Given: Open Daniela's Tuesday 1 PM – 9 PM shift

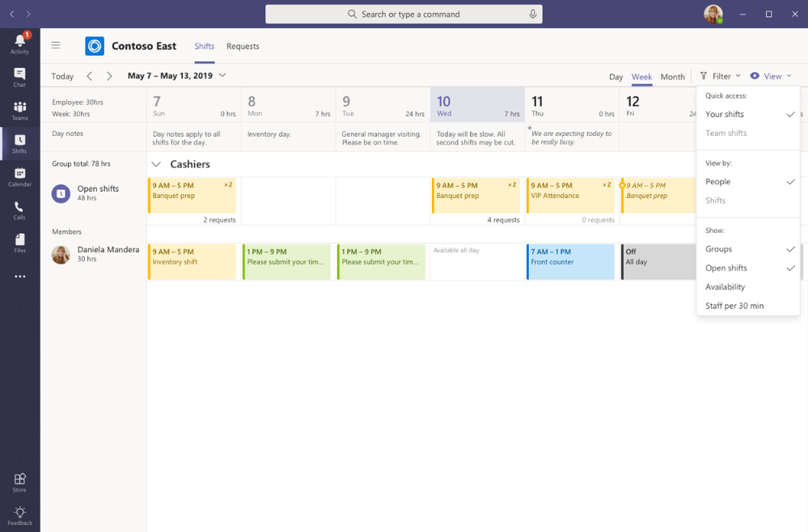Looking at the screenshot, I should (381, 262).
